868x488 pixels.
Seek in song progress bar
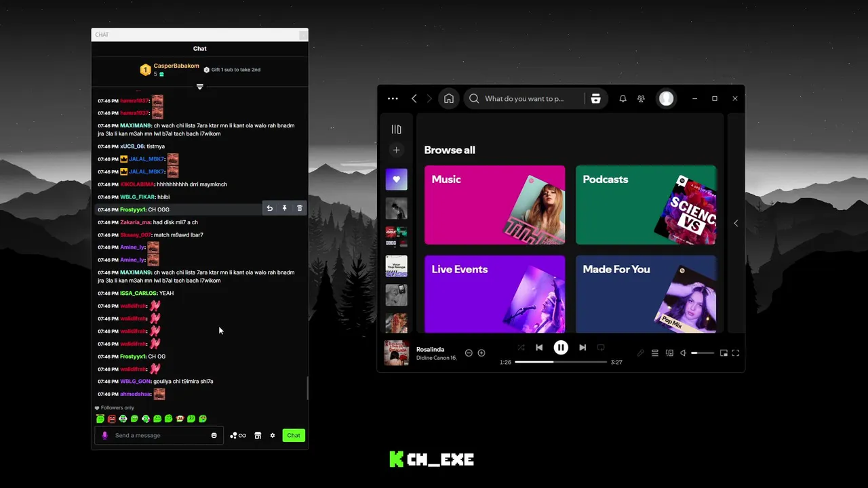pos(561,362)
